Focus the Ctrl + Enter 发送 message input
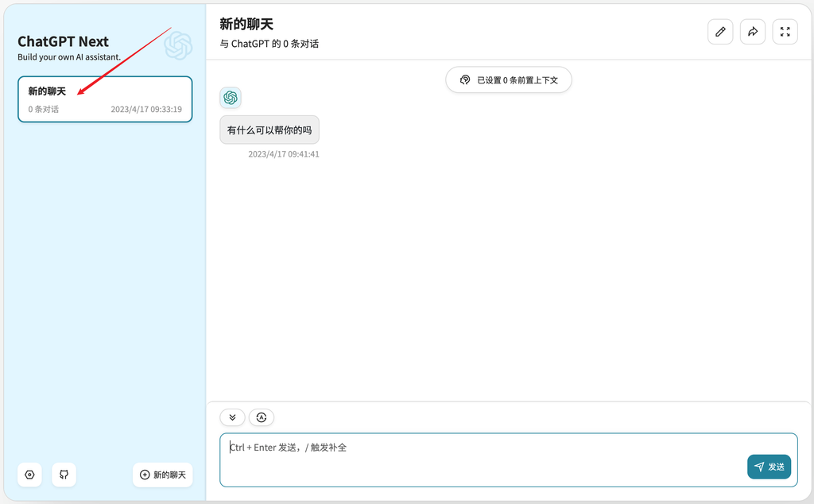 coord(509,460)
